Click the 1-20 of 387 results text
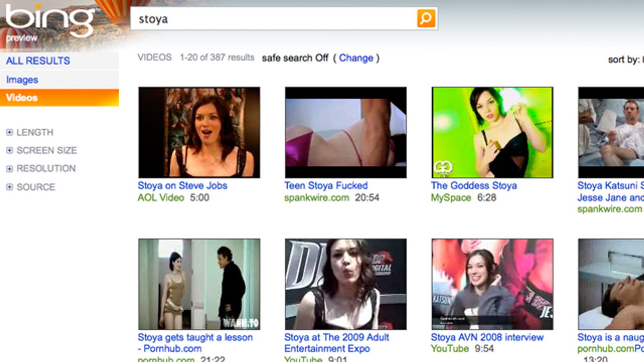 [x=217, y=58]
